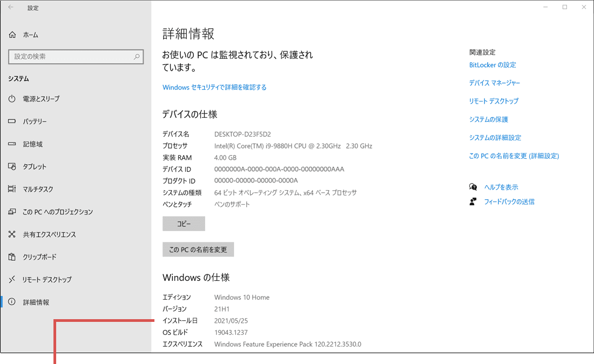This screenshot has width=594, height=364.
Task: Open 電源とスリープ settings via its power icon
Action: click(12, 98)
